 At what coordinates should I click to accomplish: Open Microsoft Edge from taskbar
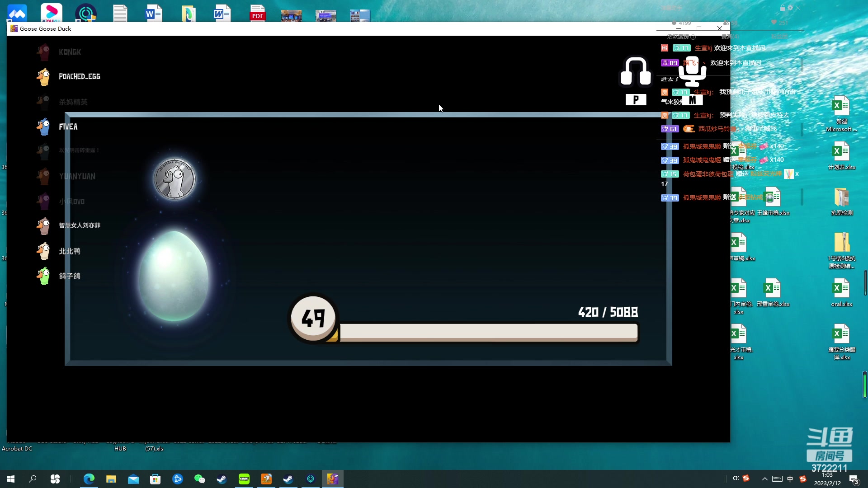tap(89, 479)
